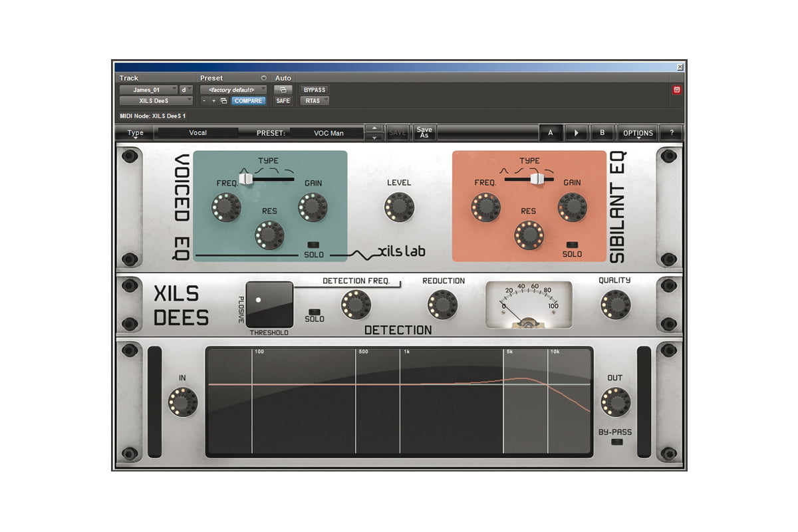Click the red target button at top right
The width and height of the screenshot is (798, 532).
pos(677,90)
